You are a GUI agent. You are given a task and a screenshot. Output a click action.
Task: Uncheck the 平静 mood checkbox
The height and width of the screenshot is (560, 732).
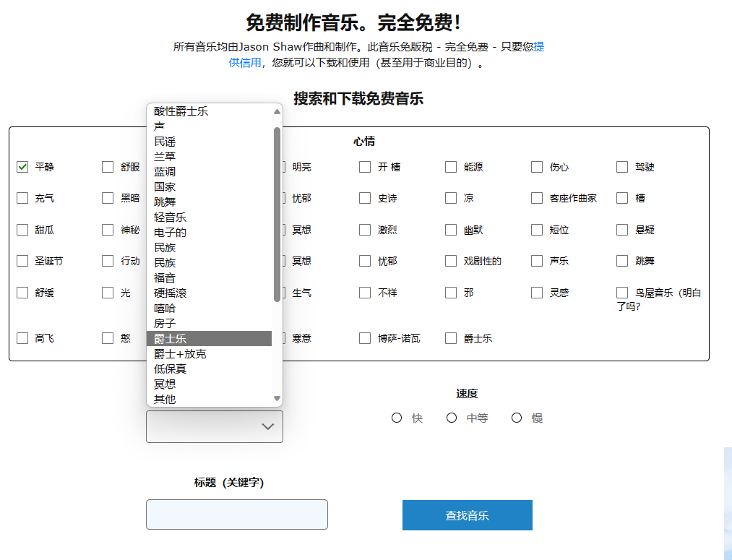tap(22, 167)
